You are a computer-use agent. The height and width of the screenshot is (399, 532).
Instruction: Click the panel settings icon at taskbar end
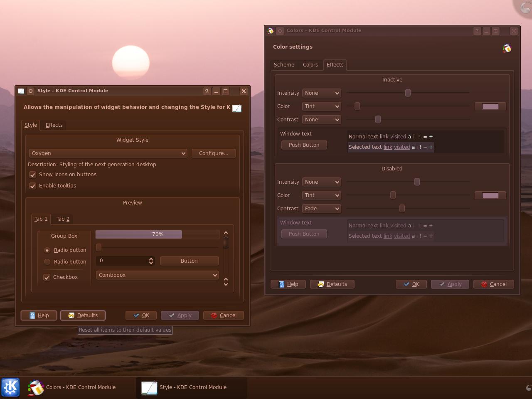click(528, 388)
